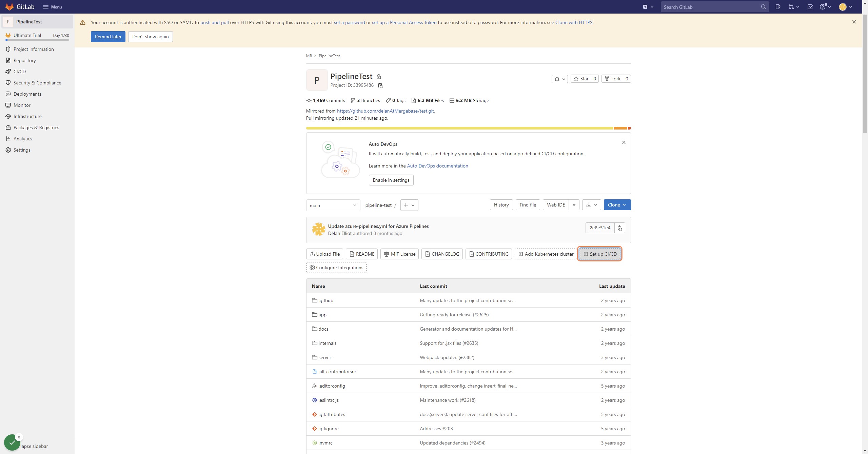Screen dimensions: 868x454
Task: Open the Menu in top bar
Action: pyautogui.click(x=52, y=7)
